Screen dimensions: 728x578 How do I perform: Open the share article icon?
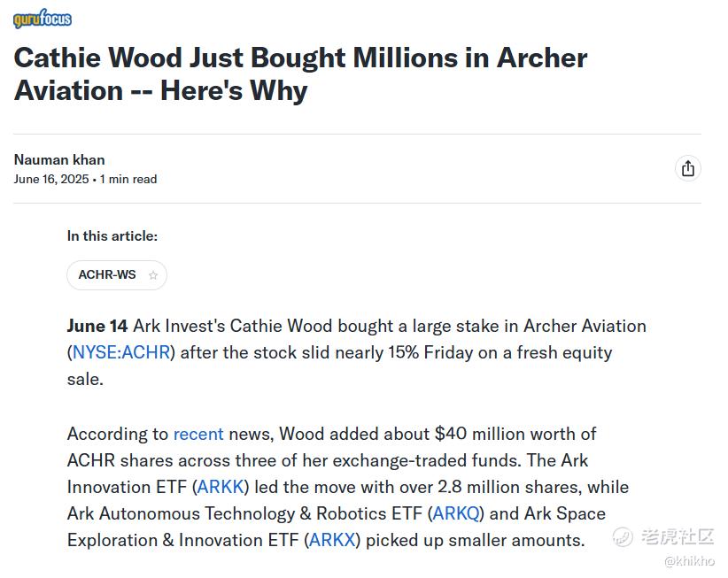(x=687, y=168)
